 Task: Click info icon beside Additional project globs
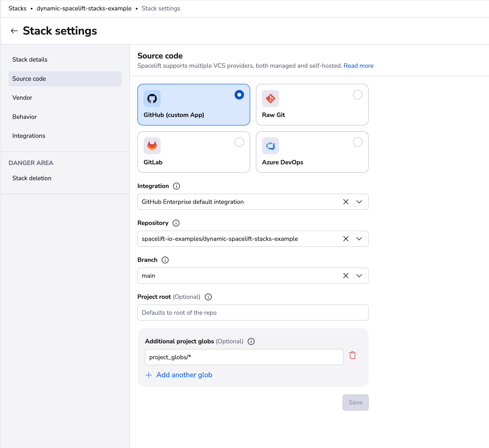click(x=251, y=341)
